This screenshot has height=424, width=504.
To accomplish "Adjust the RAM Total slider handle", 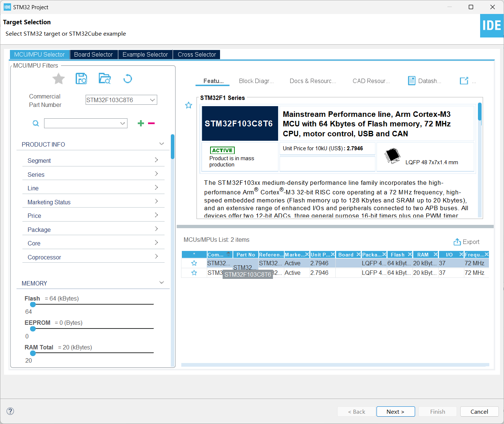I will point(33,353).
